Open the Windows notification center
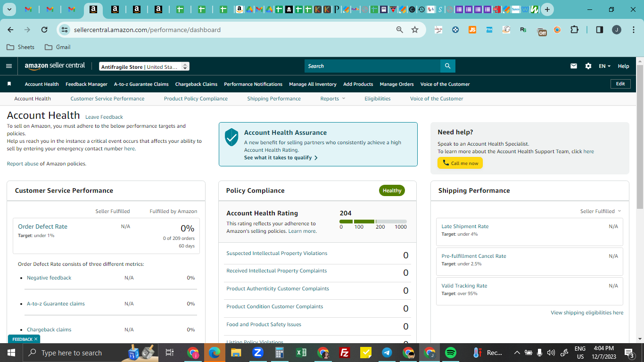 pyautogui.click(x=629, y=353)
